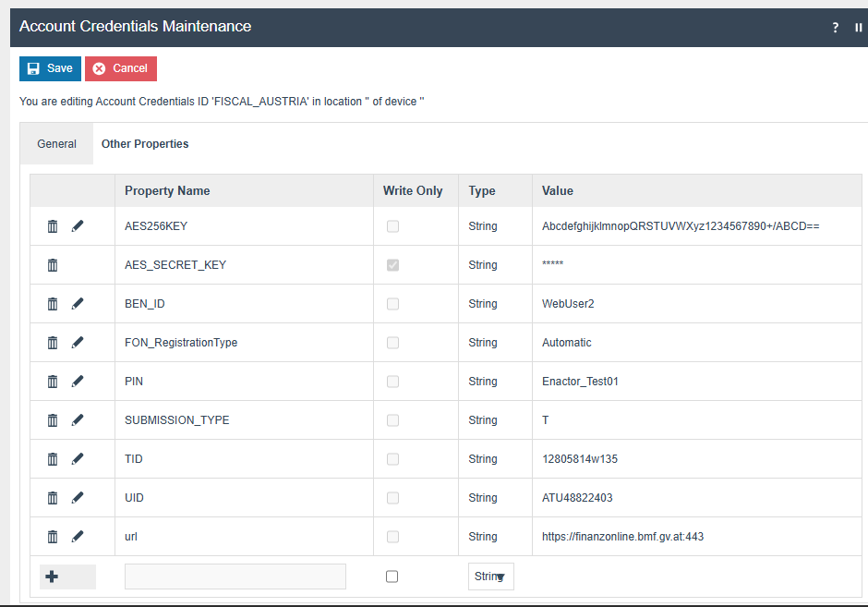Click the plus icon to add property
The image size is (868, 607).
point(53,577)
